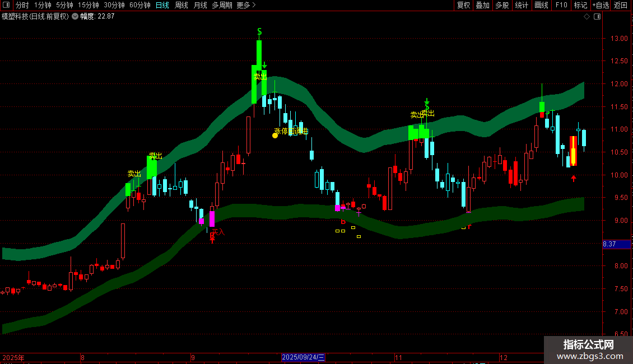
Task: Open the dropdown arrow beside 模塑科技 title
Action: pyautogui.click(x=75, y=16)
